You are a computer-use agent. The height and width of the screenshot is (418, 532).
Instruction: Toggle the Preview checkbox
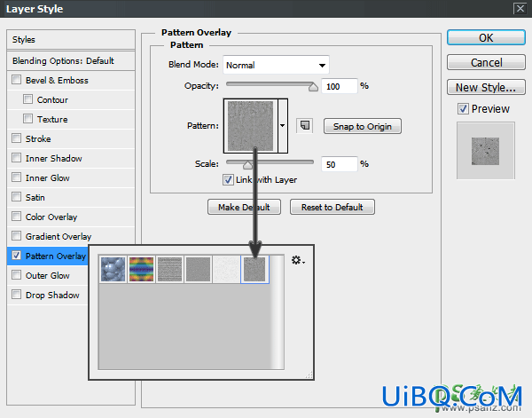463,108
